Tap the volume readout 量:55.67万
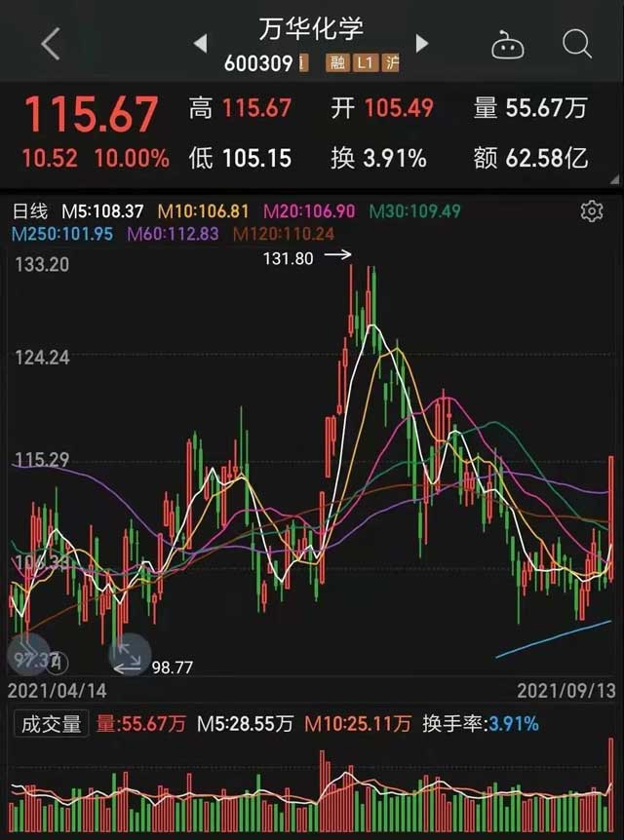624x840 pixels. pos(140,724)
